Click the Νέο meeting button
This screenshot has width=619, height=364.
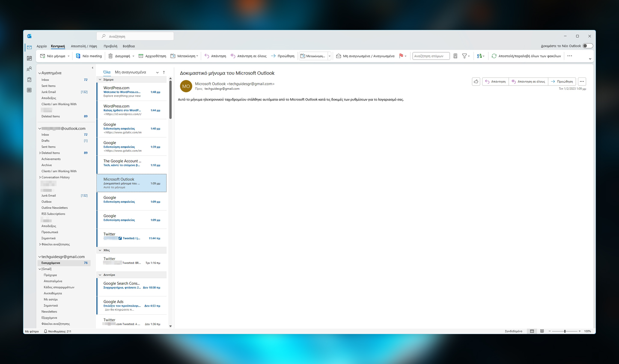tap(89, 56)
